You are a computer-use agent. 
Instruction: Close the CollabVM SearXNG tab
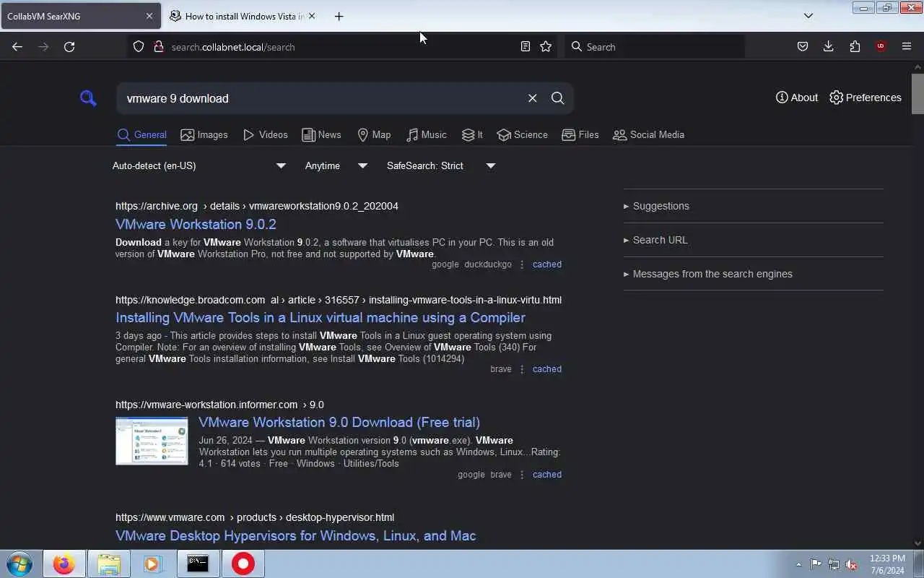149,16
